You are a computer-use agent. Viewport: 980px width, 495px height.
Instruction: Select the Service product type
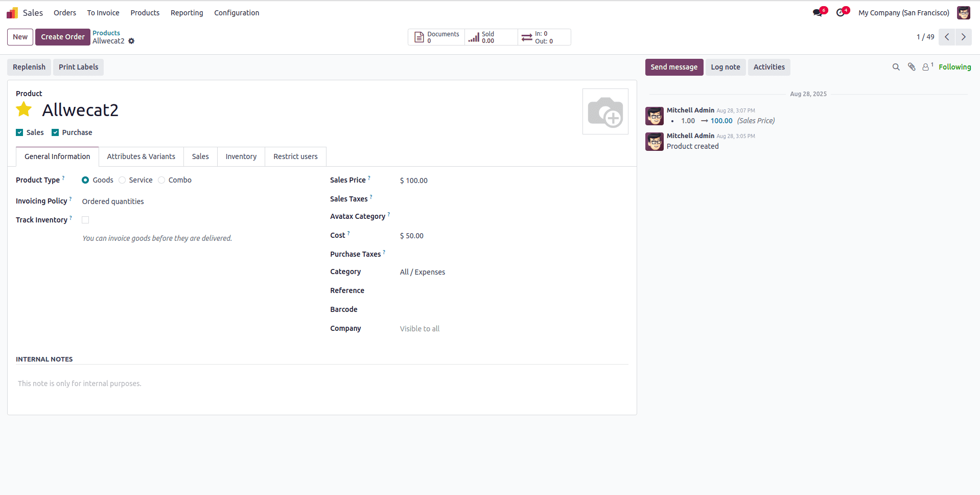[x=122, y=180]
